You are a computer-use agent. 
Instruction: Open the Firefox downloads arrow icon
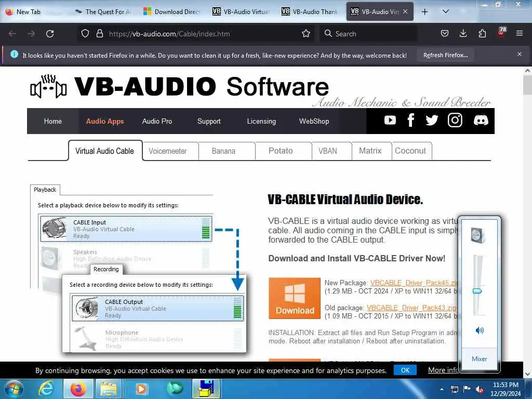click(x=463, y=33)
